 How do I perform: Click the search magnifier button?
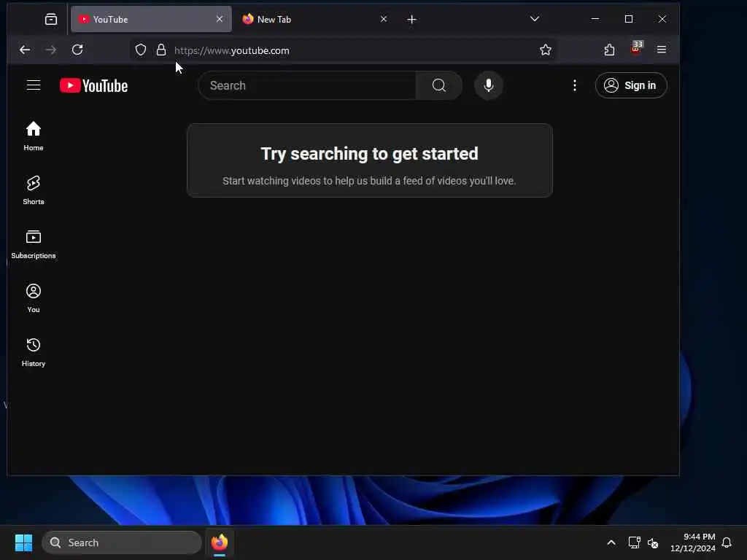(x=438, y=86)
